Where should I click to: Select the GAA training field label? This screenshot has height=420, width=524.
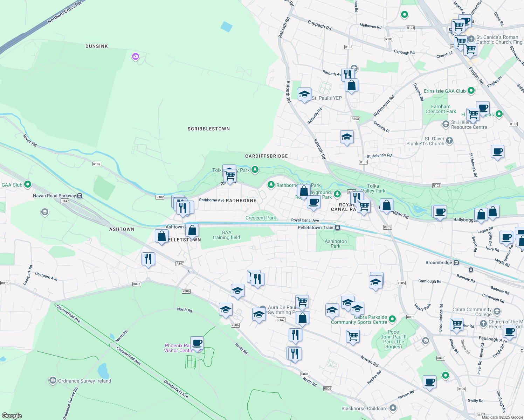[226, 235]
